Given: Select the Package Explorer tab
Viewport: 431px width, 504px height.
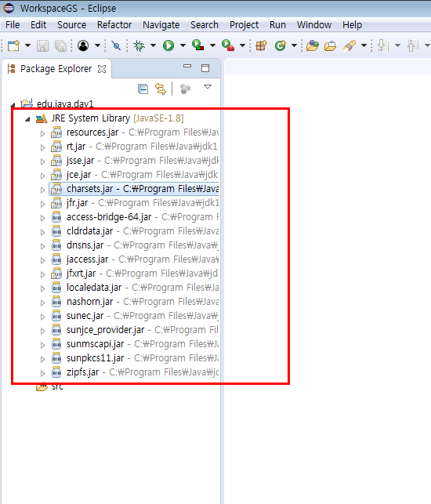Looking at the screenshot, I should (x=56, y=69).
